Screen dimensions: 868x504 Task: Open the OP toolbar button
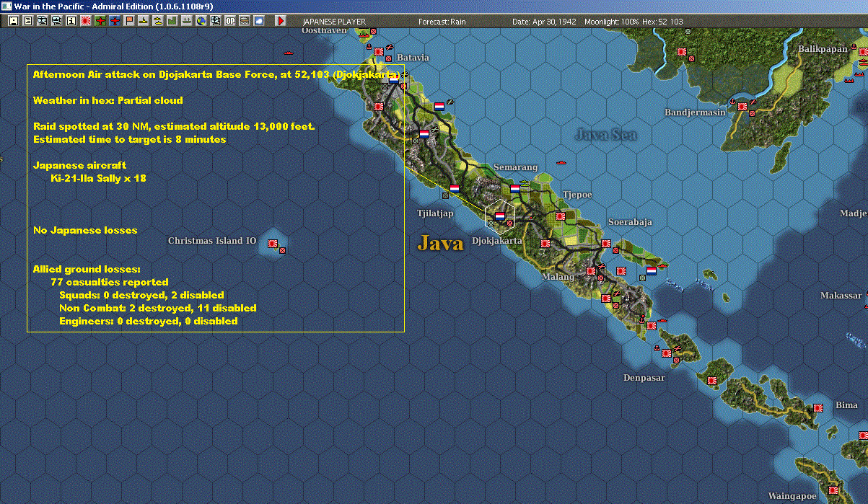pyautogui.click(x=230, y=21)
